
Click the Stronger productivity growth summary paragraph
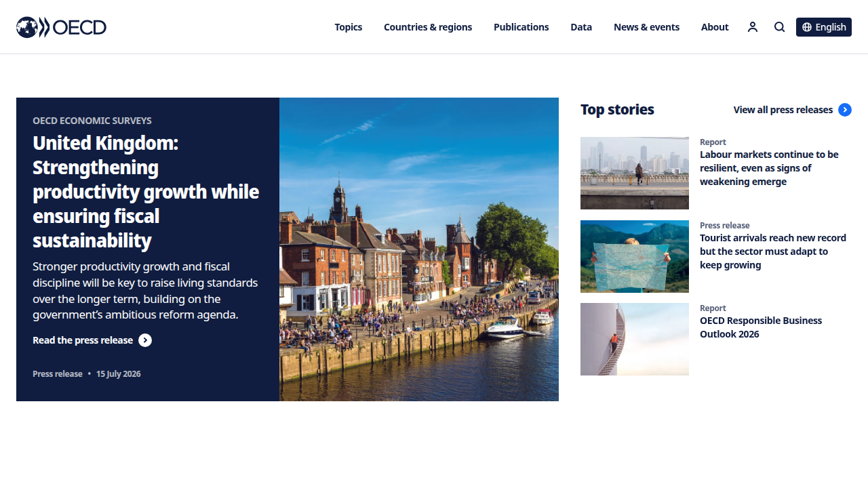pos(145,291)
